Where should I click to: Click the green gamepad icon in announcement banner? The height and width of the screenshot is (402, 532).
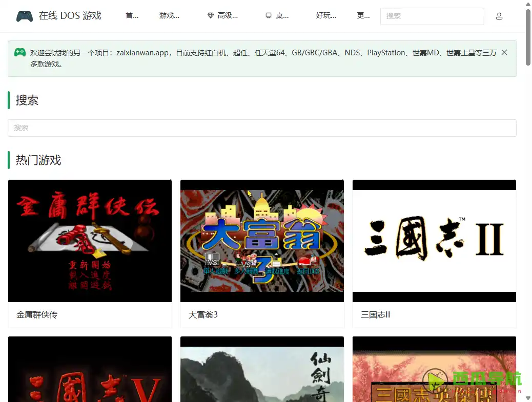pyautogui.click(x=19, y=52)
